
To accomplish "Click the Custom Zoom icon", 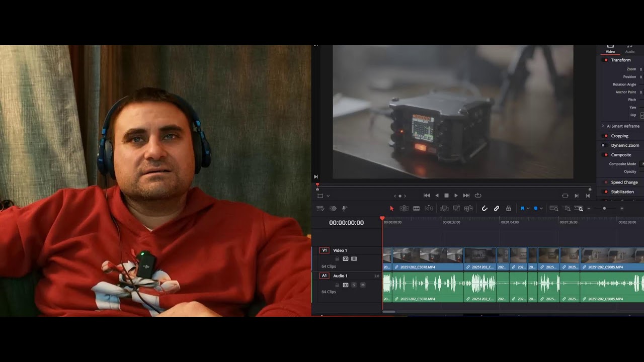I will tap(578, 208).
